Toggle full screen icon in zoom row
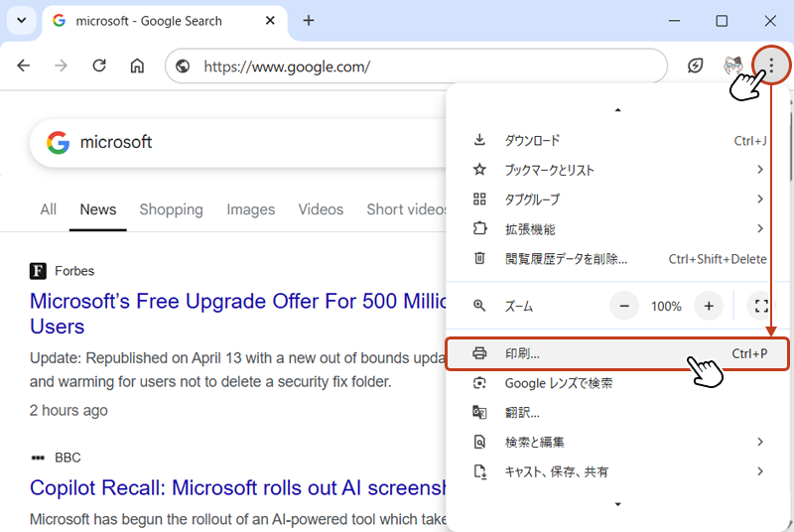 (x=761, y=306)
